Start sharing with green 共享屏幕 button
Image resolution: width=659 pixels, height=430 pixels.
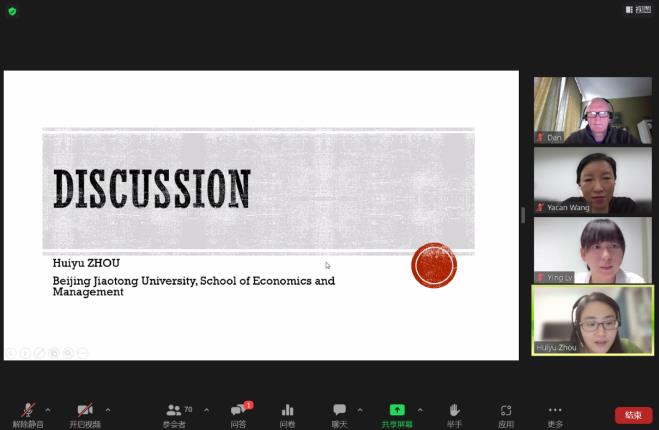(x=397, y=415)
